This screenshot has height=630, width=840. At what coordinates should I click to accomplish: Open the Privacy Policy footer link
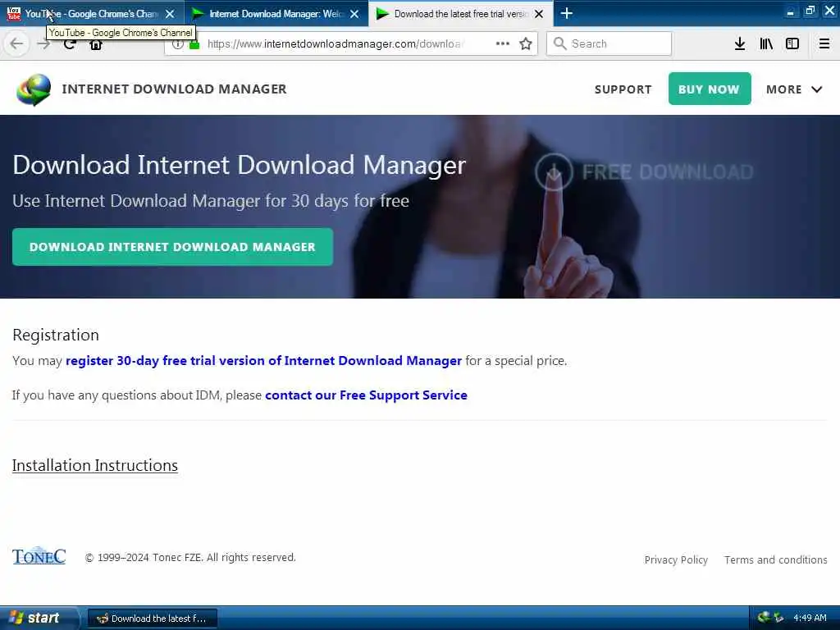coord(676,559)
